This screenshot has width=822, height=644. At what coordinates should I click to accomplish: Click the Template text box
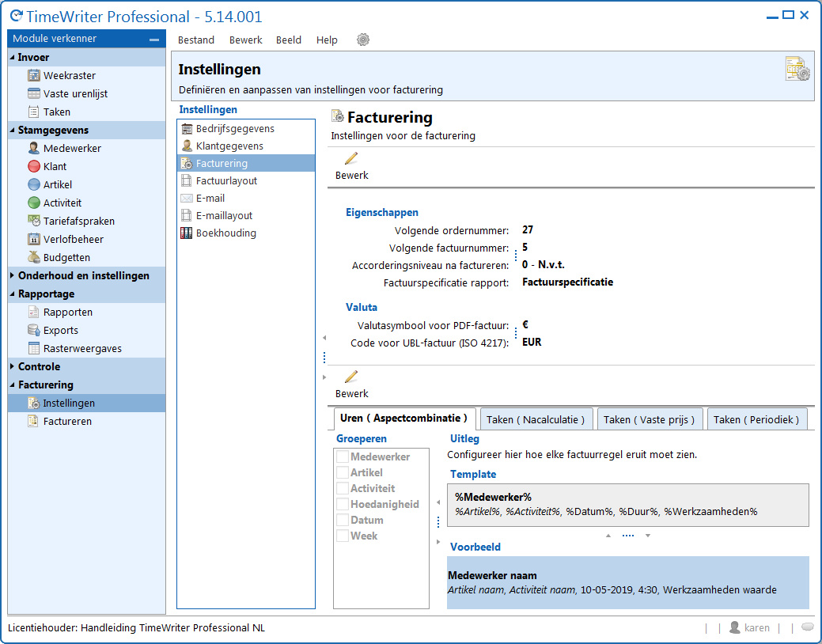click(628, 505)
